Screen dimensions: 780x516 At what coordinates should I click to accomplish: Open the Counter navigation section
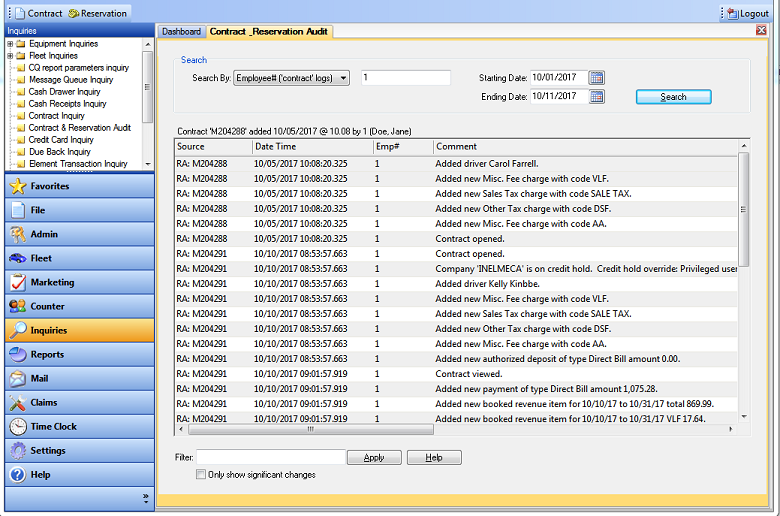pos(80,307)
